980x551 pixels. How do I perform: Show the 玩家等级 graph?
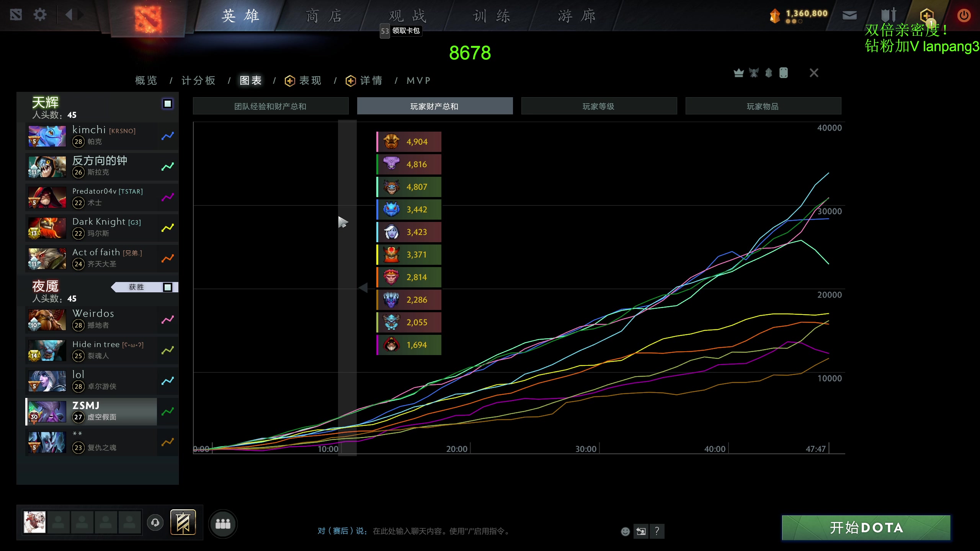[599, 106]
